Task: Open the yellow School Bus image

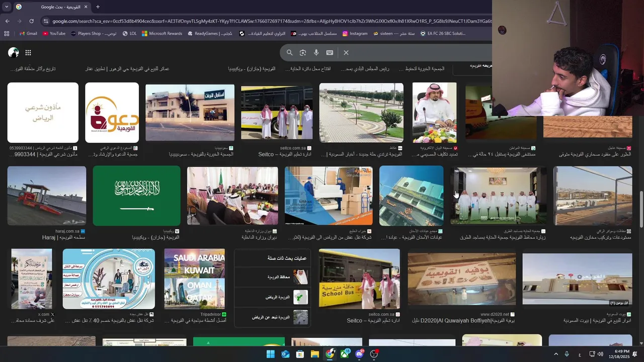Action: pyautogui.click(x=359, y=279)
